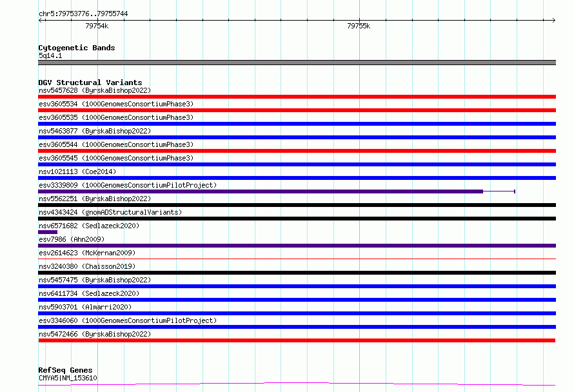
Task: Click the 5q14.1 band label
Action: [x=50, y=55]
